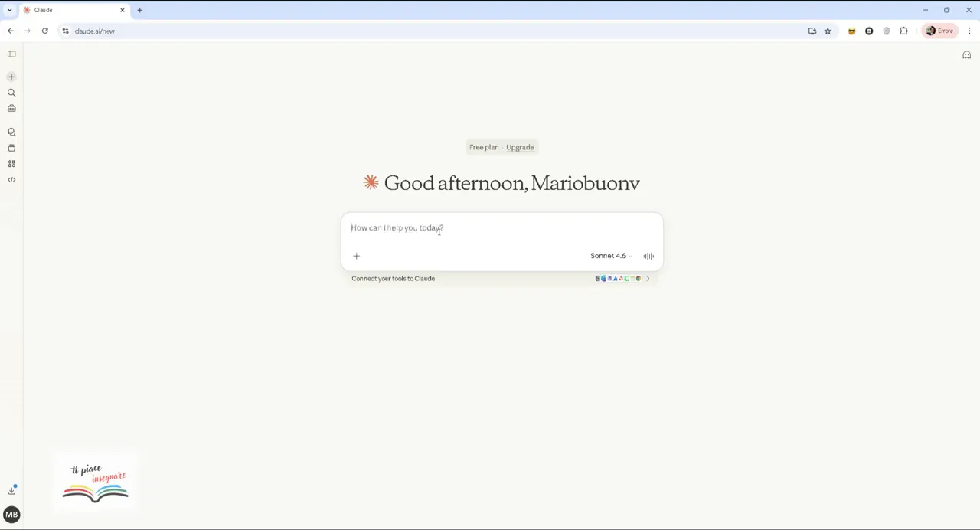The height and width of the screenshot is (530, 980).
Task: Click the download app icon in sidebar
Action: tap(11, 490)
